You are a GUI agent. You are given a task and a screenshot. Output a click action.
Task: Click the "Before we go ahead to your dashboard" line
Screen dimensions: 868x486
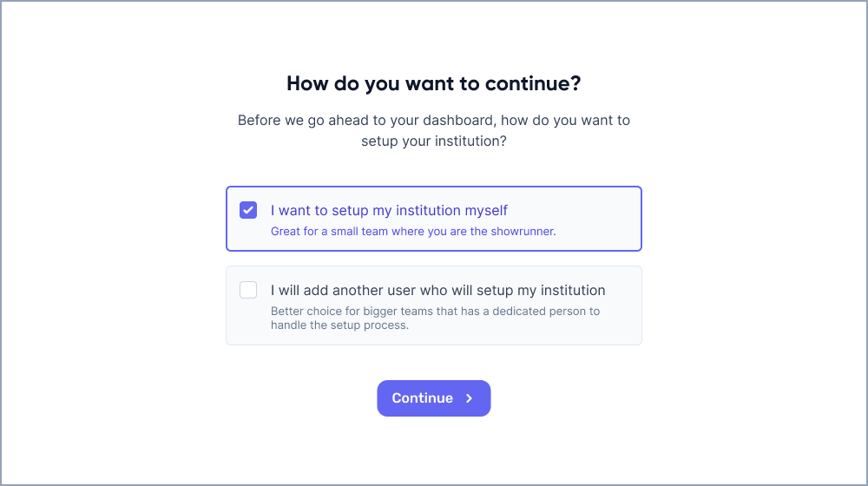(x=434, y=120)
